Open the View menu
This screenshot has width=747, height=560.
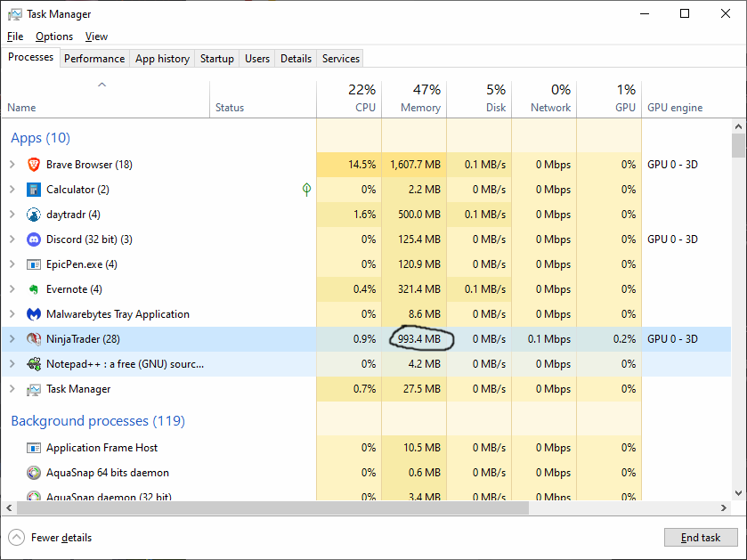96,37
